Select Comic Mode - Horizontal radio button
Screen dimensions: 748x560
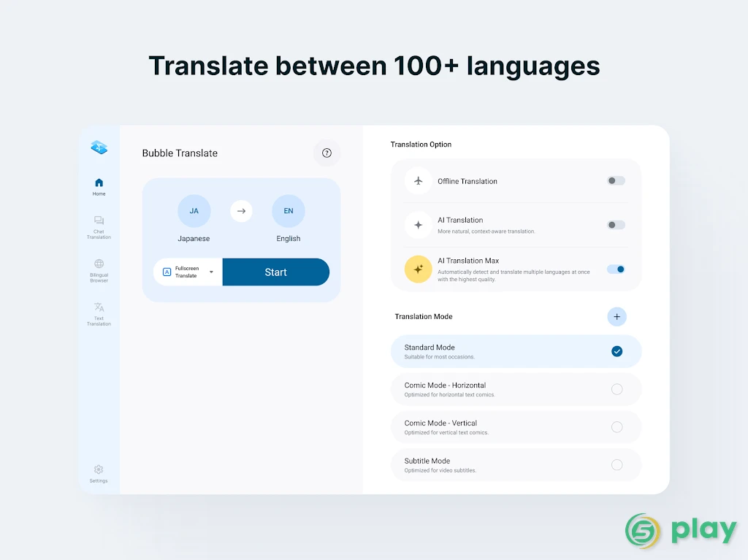(617, 389)
